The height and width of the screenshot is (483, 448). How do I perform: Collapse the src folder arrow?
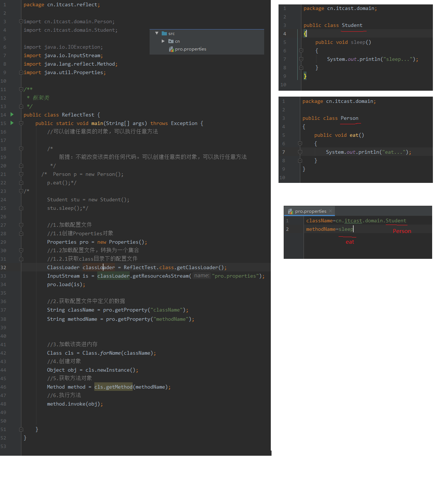157,33
